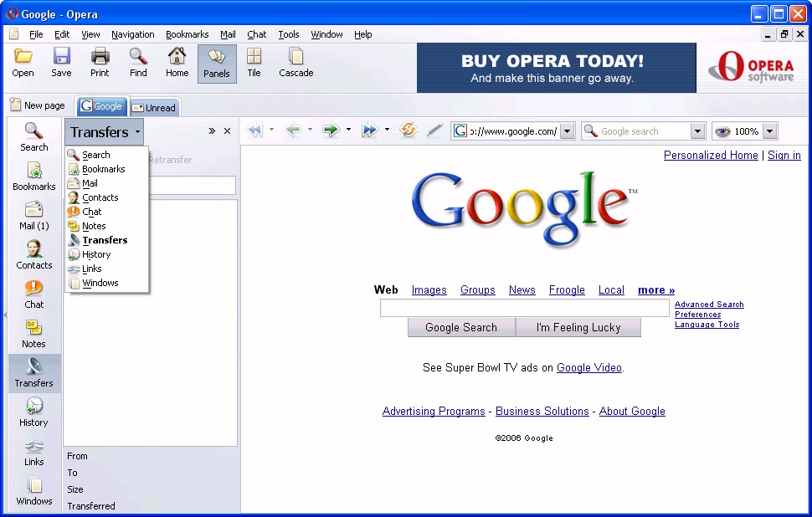Open the Search panel in sidebar

pyautogui.click(x=34, y=137)
